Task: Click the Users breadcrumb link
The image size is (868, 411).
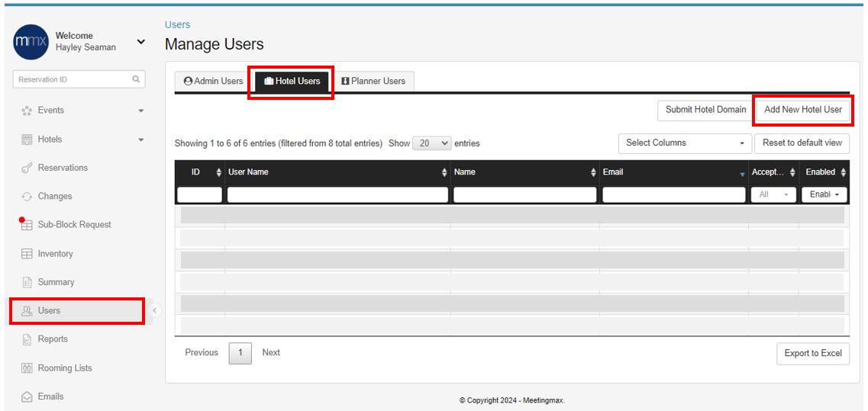Action: (177, 25)
